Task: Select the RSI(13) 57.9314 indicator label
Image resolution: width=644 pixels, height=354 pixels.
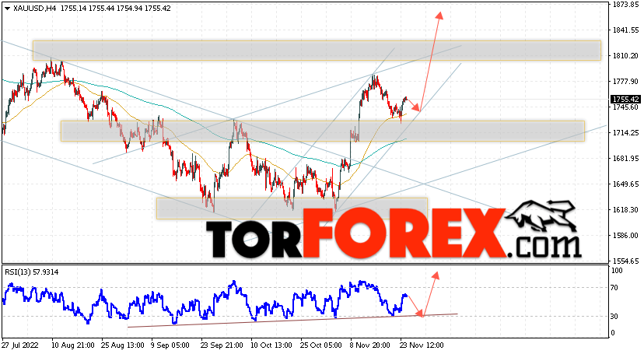Action: [x=32, y=272]
